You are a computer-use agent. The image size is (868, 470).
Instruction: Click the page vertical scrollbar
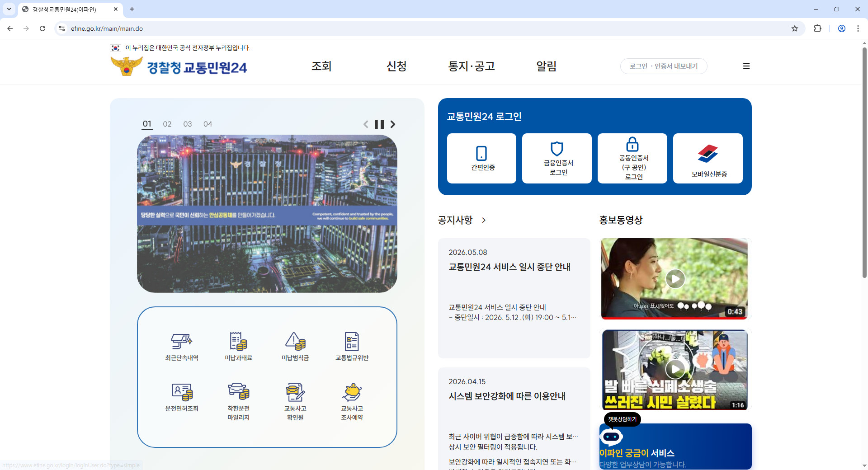(x=864, y=163)
